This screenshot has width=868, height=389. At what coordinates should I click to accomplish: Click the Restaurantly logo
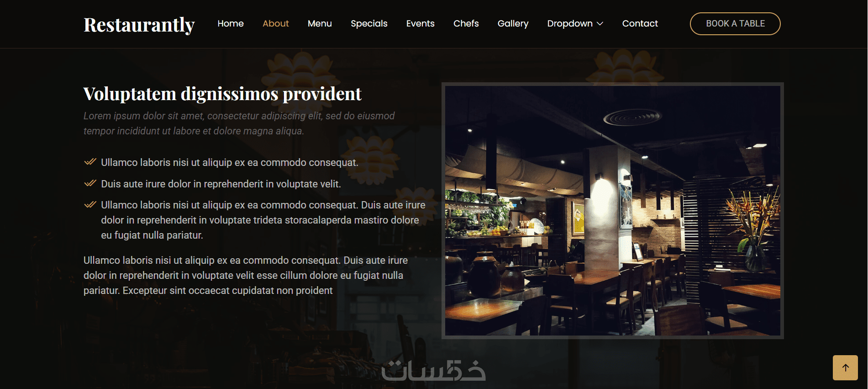(139, 25)
